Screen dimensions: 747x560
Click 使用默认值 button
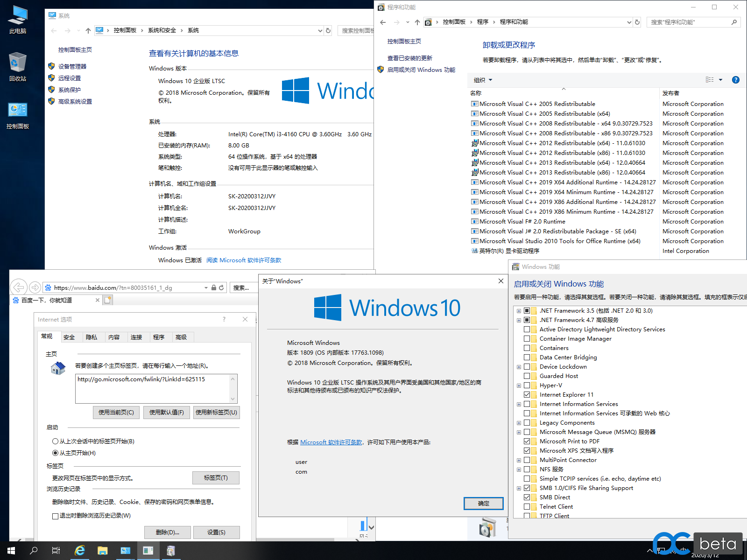167,413
